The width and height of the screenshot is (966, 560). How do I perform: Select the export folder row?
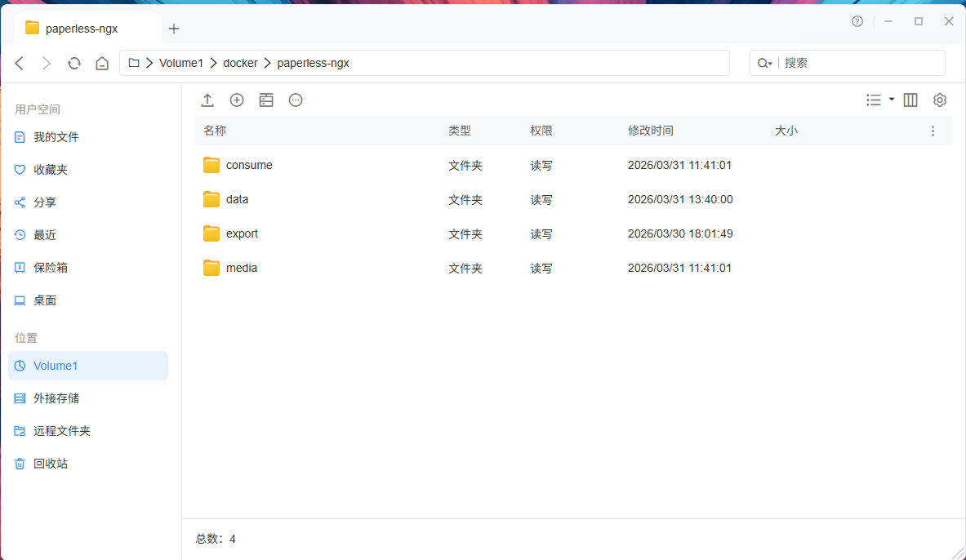pyautogui.click(x=573, y=233)
